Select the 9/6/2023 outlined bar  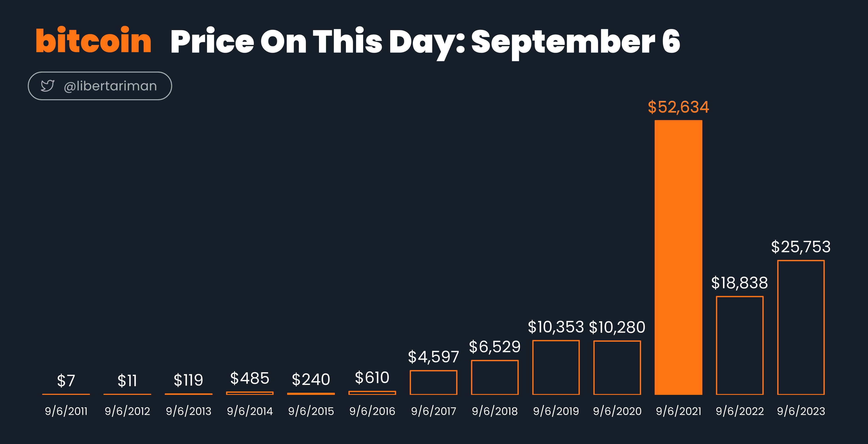coord(801,327)
